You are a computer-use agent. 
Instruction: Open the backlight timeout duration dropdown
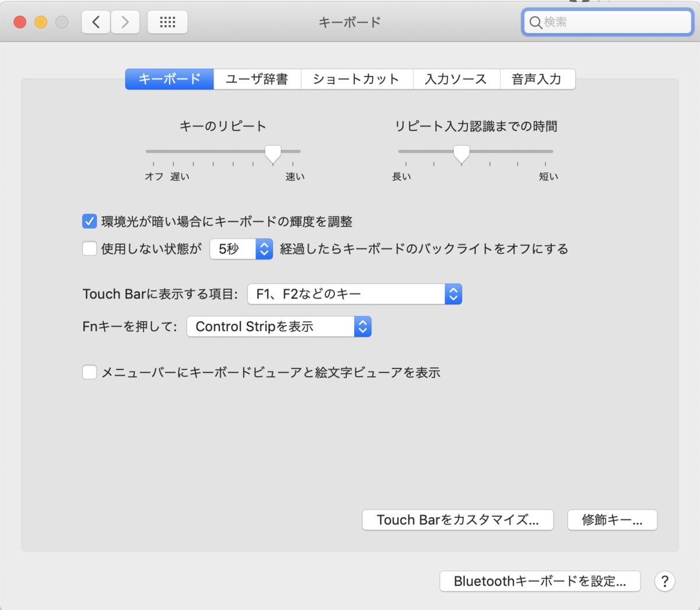(241, 248)
